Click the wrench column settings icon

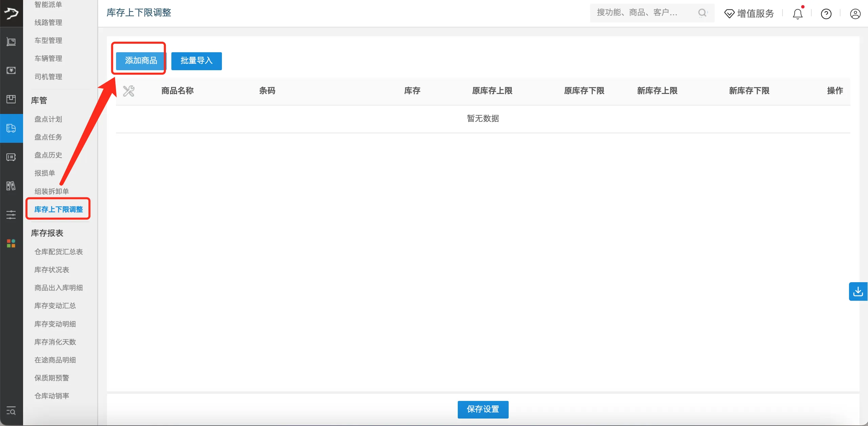point(129,91)
